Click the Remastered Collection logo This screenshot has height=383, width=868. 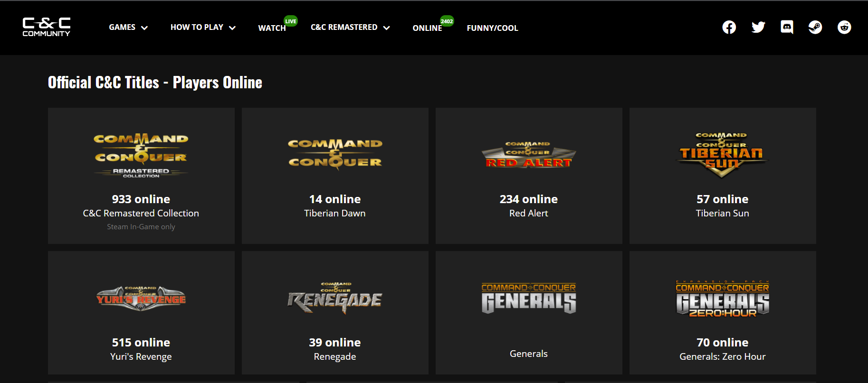click(x=141, y=156)
